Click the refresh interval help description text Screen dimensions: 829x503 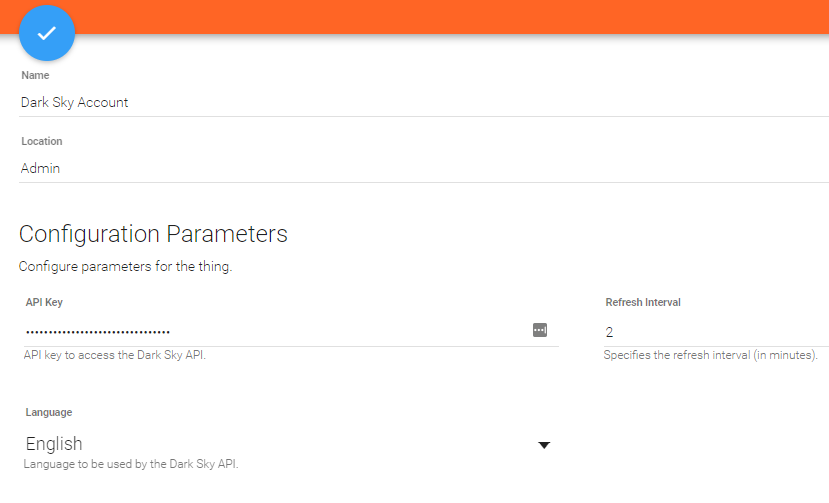[x=710, y=355]
